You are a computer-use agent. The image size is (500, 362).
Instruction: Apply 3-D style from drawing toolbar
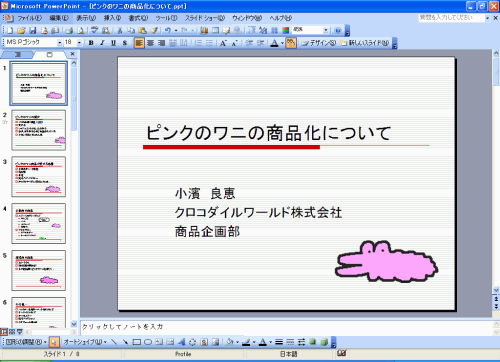324,342
